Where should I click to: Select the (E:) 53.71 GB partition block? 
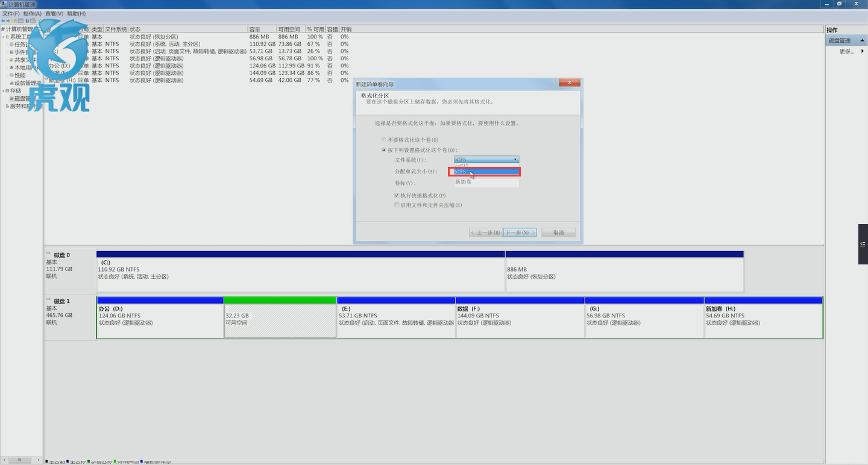396,317
